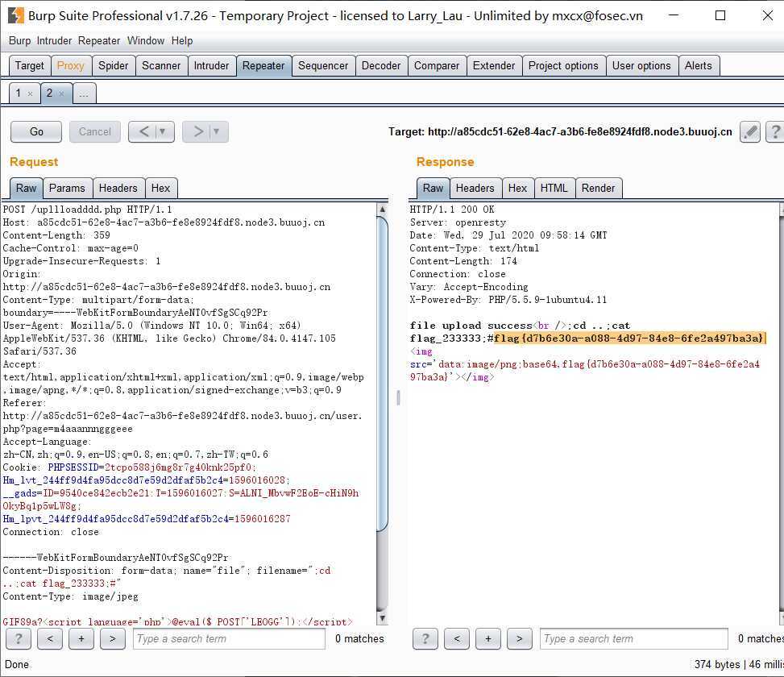784x677 pixels.
Task: Go back in request history
Action: click(x=143, y=132)
